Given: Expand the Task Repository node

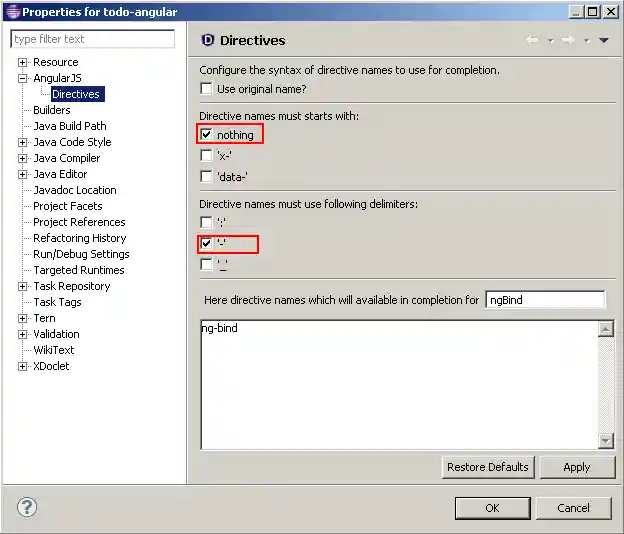Looking at the screenshot, I should (23, 286).
